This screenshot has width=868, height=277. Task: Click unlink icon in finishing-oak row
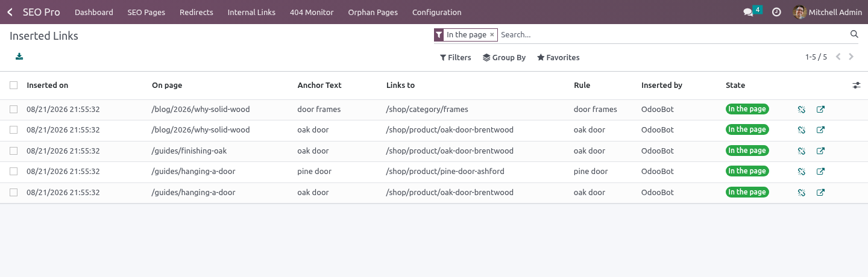point(802,151)
